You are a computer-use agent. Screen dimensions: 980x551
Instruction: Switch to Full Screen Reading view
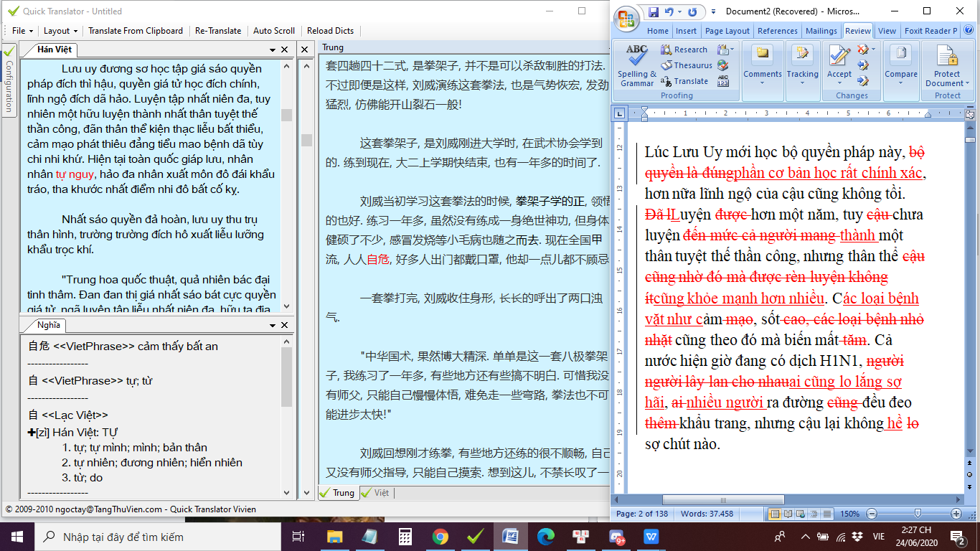click(x=787, y=514)
